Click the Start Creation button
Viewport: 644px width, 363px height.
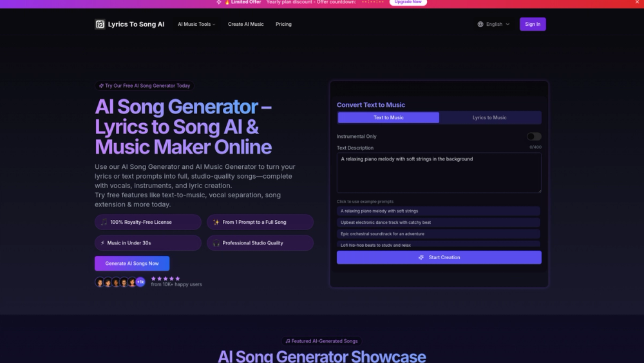point(439,257)
